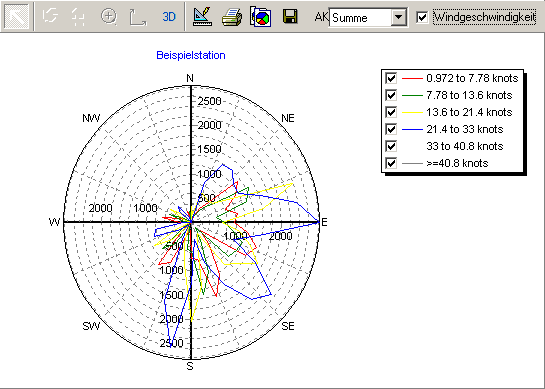545x389 pixels.
Task: Toggle the 3D view button
Action: click(169, 16)
